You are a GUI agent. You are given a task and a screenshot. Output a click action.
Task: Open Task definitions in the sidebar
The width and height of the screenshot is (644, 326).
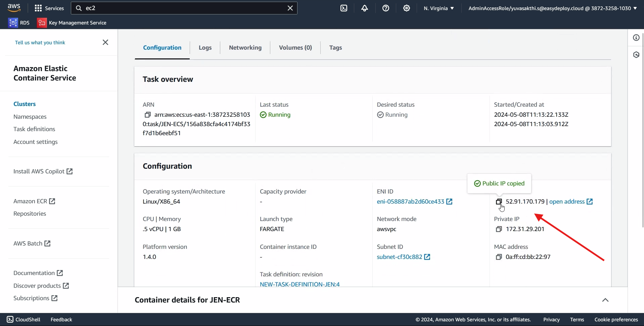34,129
